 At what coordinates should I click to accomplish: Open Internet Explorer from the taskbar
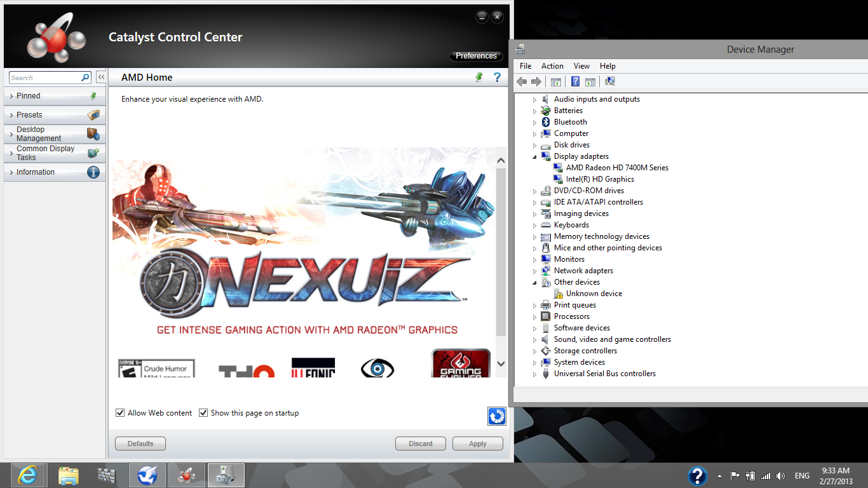(27, 475)
